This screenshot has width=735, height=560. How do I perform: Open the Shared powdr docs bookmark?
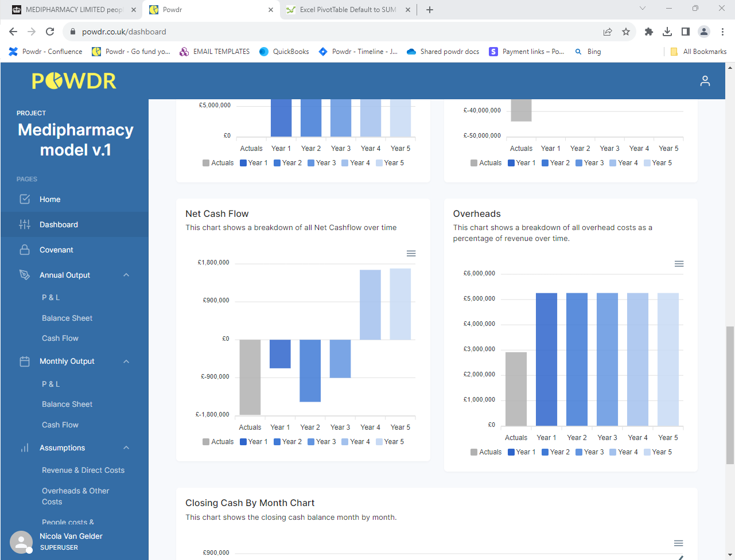pyautogui.click(x=443, y=51)
